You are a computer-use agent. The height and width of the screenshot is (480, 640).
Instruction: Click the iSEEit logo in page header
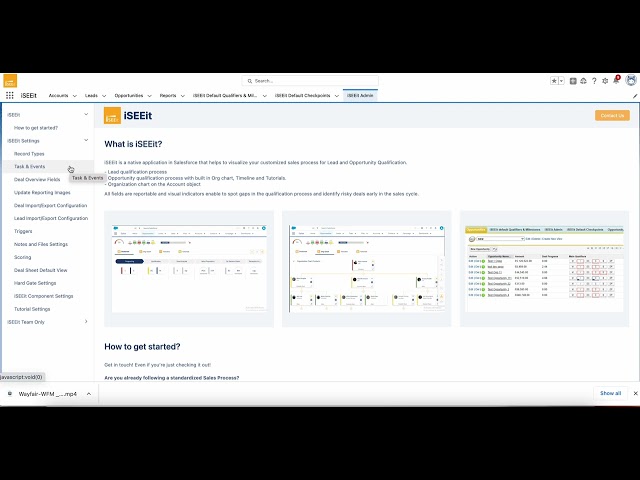[x=112, y=116]
